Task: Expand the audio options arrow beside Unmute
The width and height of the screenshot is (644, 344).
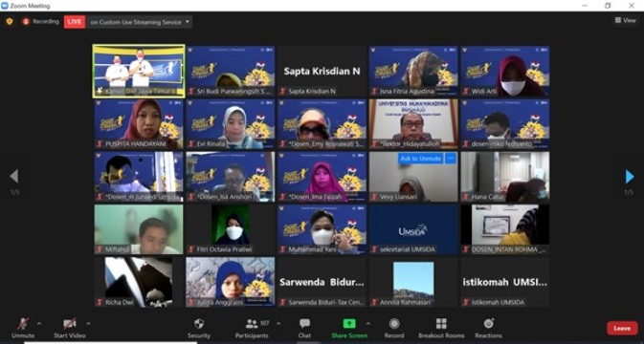Action: pyautogui.click(x=39, y=324)
